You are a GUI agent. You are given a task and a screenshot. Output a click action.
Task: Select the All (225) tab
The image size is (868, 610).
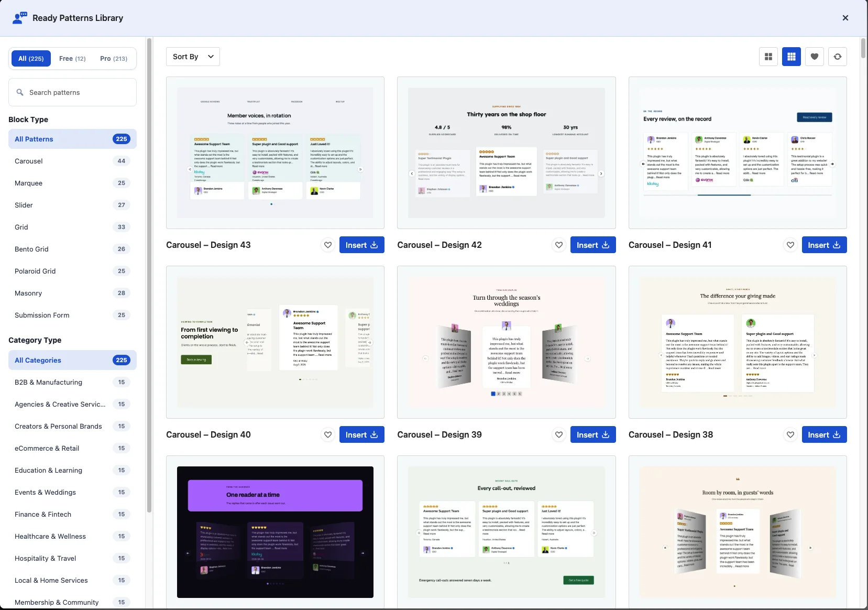coord(31,58)
